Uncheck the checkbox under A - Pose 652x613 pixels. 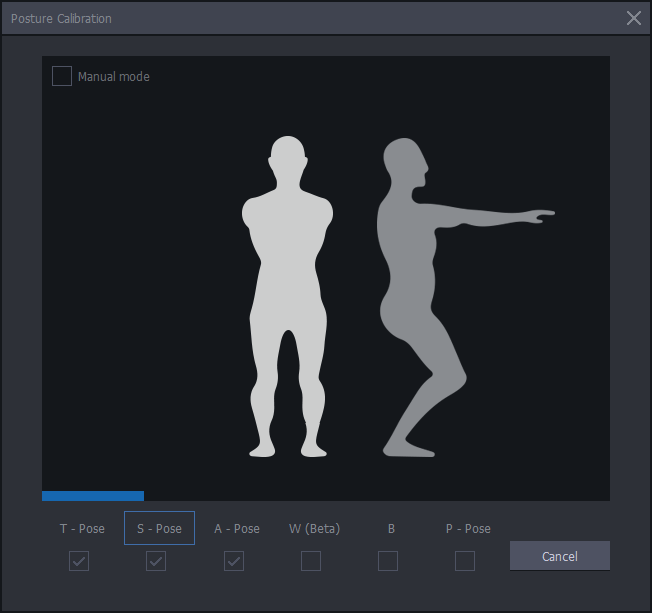click(234, 561)
